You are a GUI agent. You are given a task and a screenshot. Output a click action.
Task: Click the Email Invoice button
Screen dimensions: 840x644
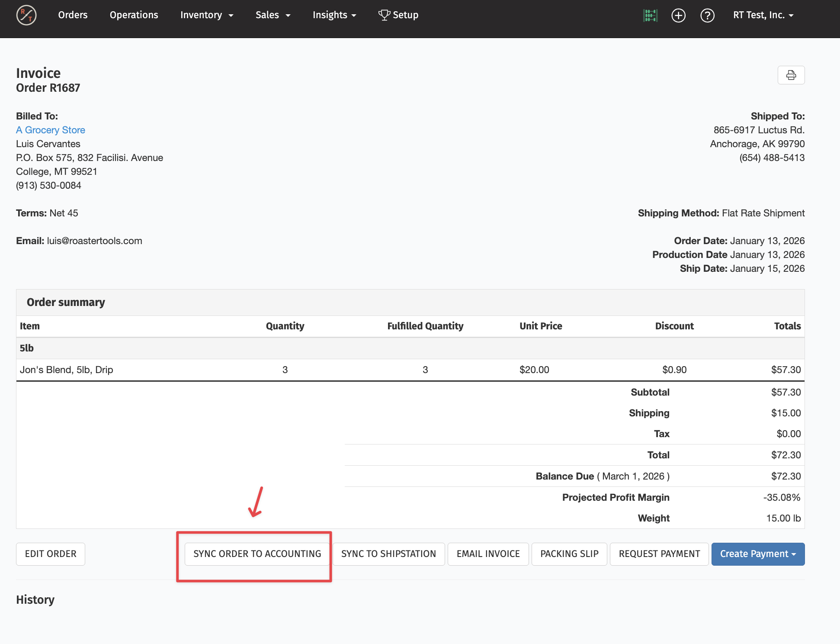tap(488, 554)
